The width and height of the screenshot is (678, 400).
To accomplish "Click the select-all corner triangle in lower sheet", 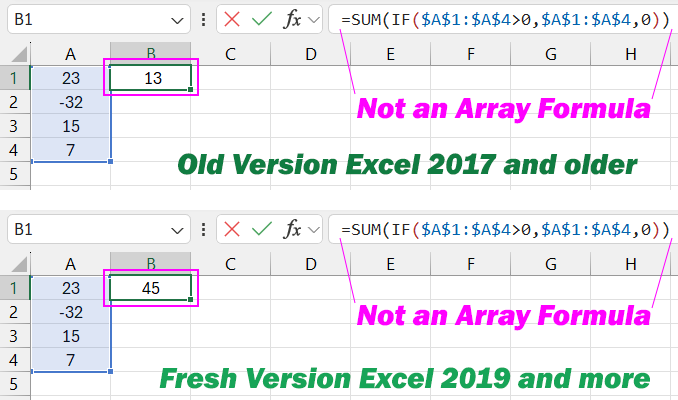I will (x=18, y=263).
